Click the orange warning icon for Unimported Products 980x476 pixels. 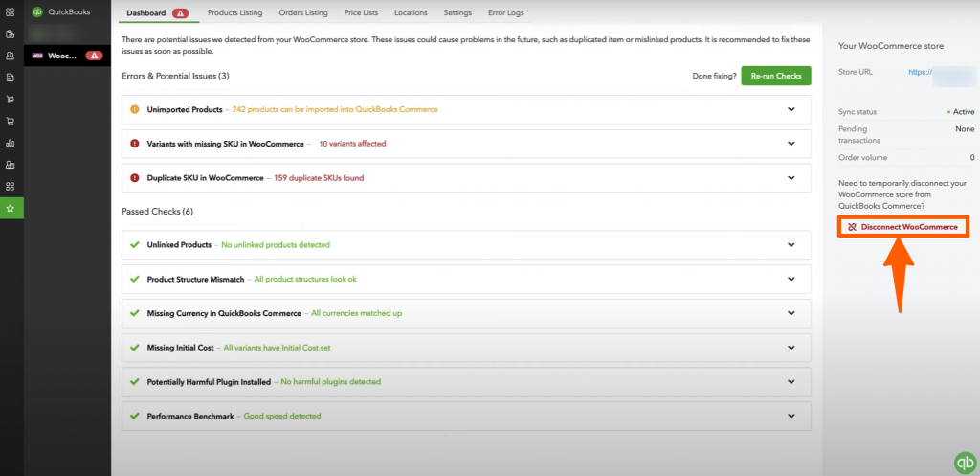(134, 109)
